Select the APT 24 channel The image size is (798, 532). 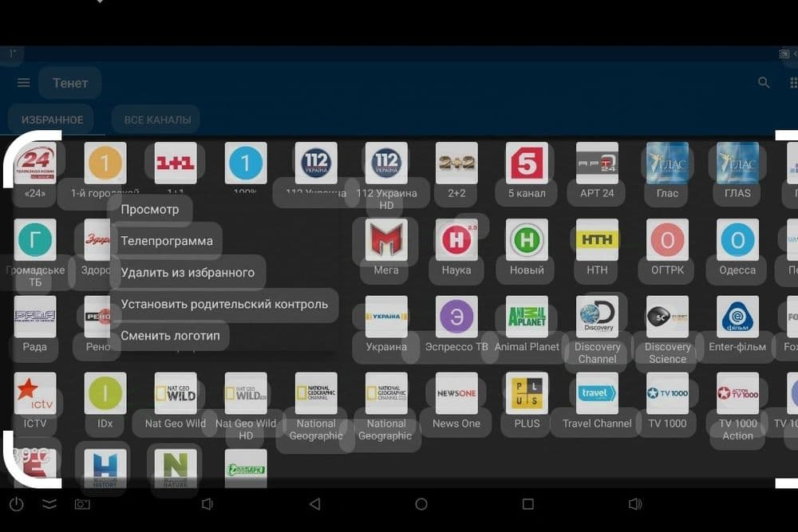[x=597, y=163]
